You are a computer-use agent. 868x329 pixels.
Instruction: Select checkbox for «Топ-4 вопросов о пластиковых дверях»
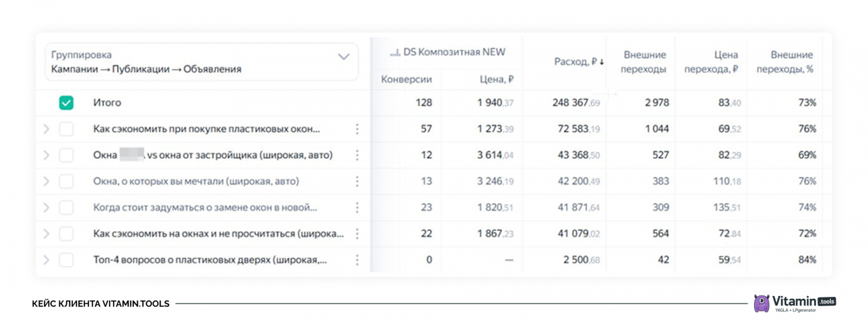tap(66, 260)
